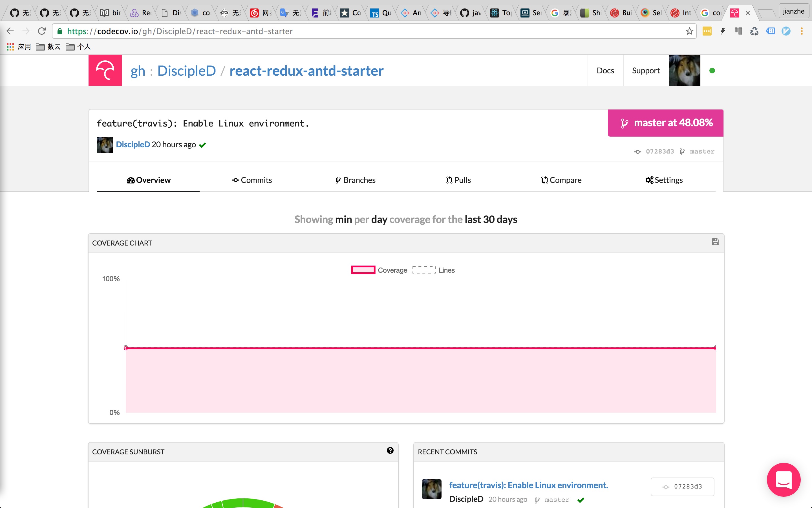Open the Support link in header
This screenshot has height=508, width=812.
pyautogui.click(x=646, y=71)
